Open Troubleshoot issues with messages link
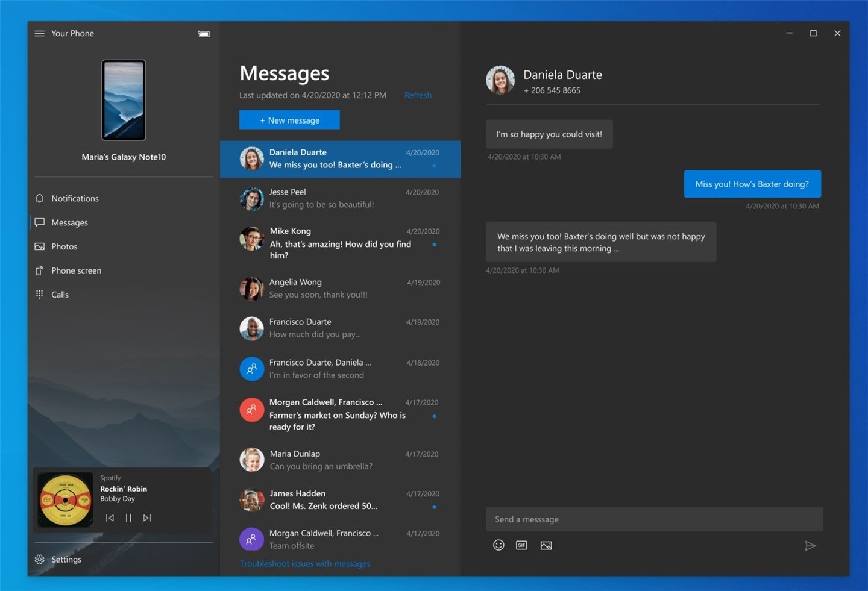The height and width of the screenshot is (591, 868). [x=305, y=564]
